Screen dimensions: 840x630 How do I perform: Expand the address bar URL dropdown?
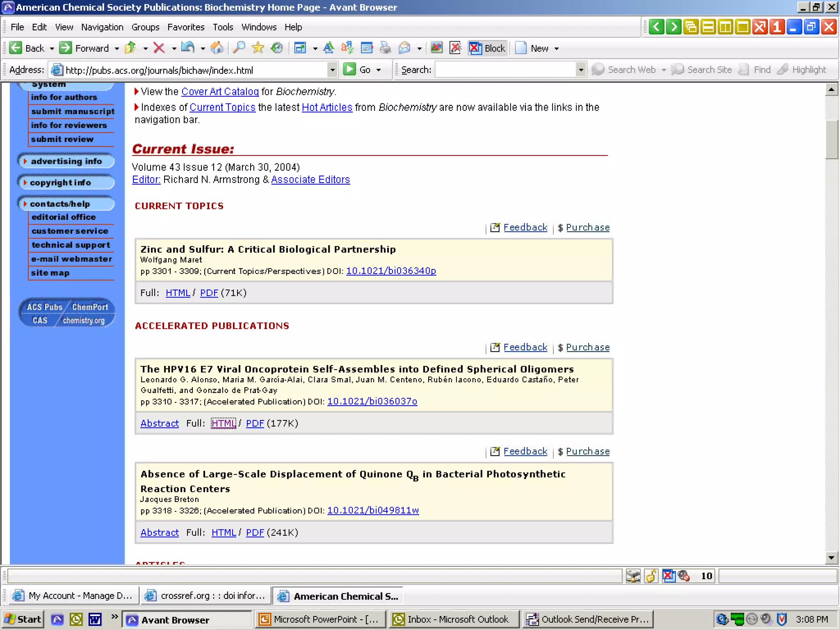click(x=332, y=70)
